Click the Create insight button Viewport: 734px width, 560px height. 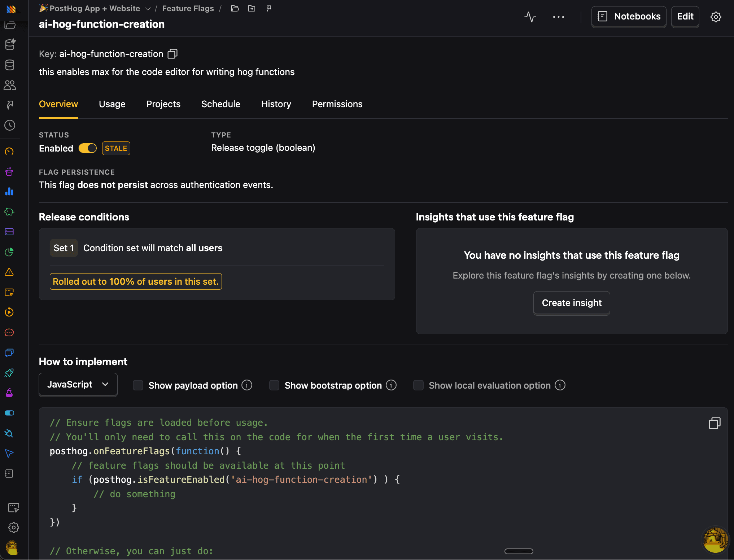[x=572, y=303]
